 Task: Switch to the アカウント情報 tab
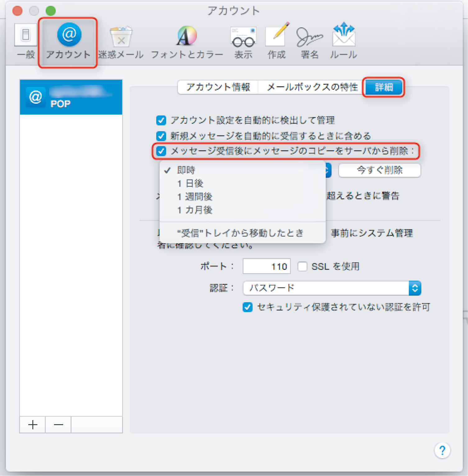click(x=218, y=87)
